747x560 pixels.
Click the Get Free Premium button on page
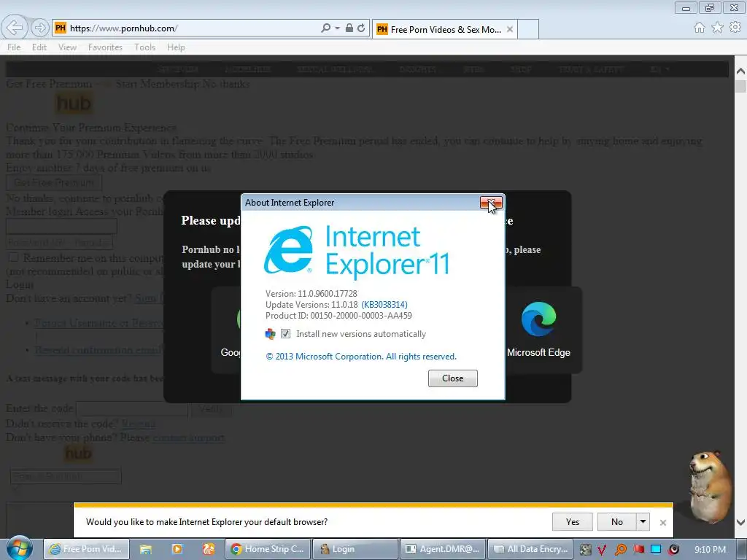coord(54,182)
